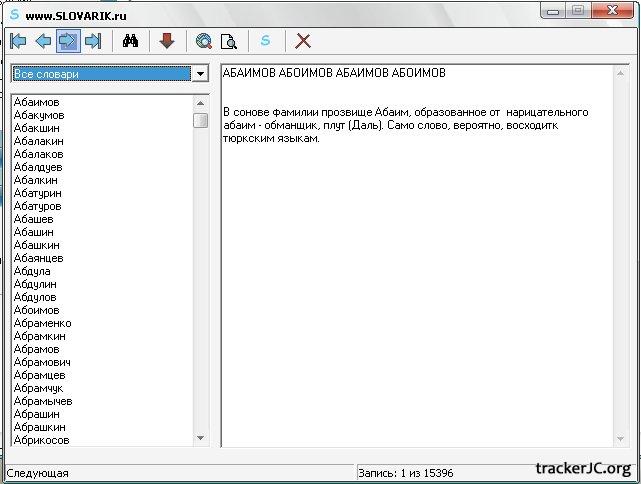Select 'Абрамович' from the list
Image resolution: width=641 pixels, height=484 pixels.
pos(42,362)
